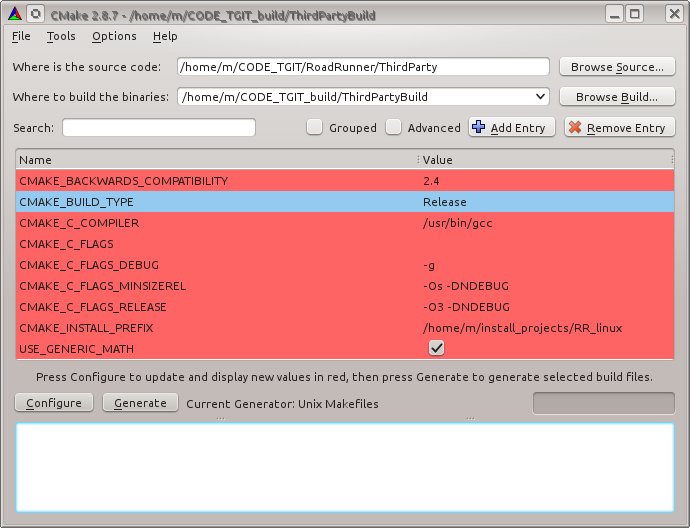Image resolution: width=690 pixels, height=528 pixels.
Task: Open the Tools menu
Action: [61, 36]
